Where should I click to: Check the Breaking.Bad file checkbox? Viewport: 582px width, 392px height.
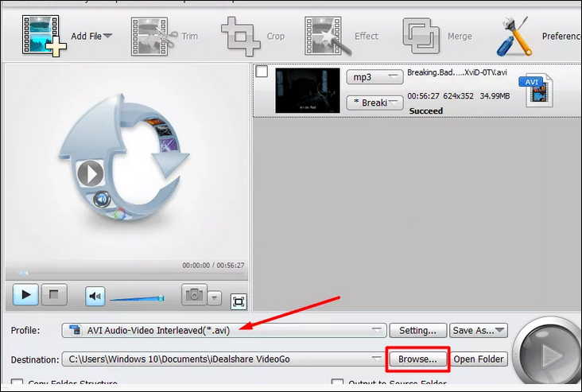tap(262, 72)
